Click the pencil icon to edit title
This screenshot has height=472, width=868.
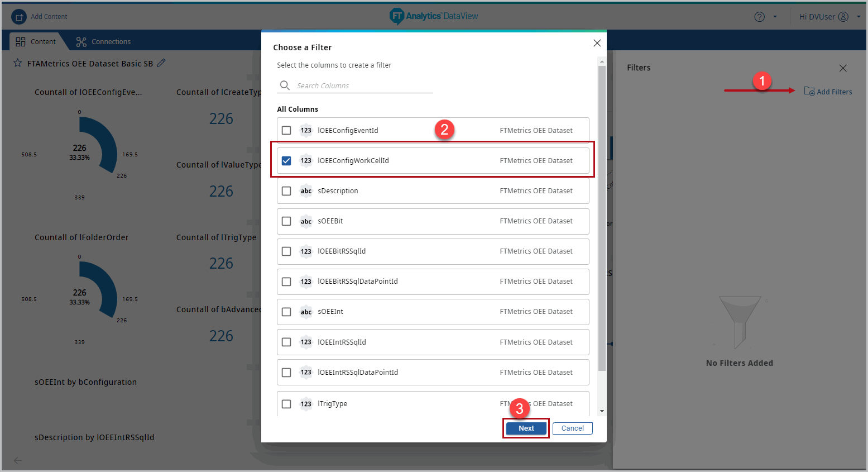tap(161, 63)
